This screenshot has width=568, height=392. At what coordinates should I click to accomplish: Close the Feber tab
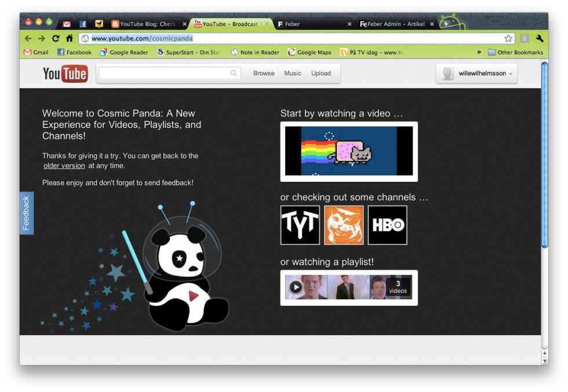349,24
